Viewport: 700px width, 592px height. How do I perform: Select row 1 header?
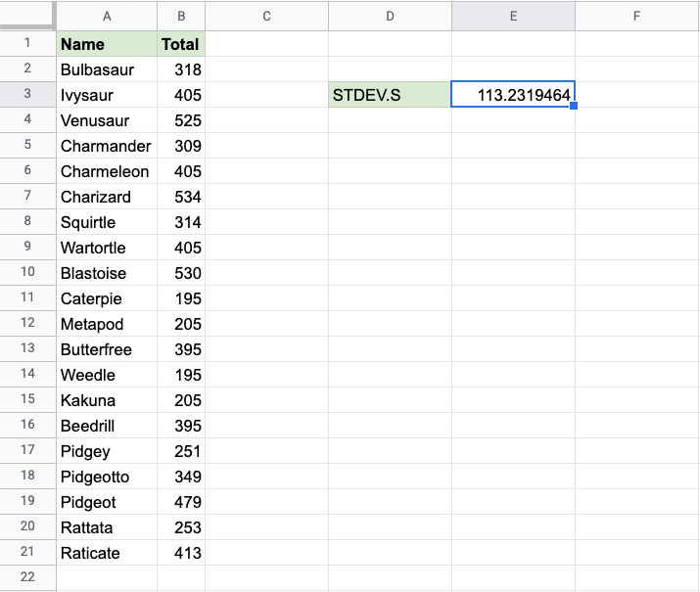(27, 43)
